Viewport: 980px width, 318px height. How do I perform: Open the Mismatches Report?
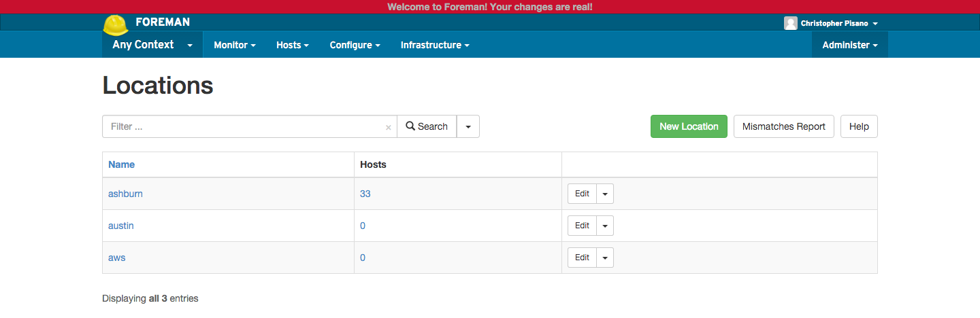783,126
